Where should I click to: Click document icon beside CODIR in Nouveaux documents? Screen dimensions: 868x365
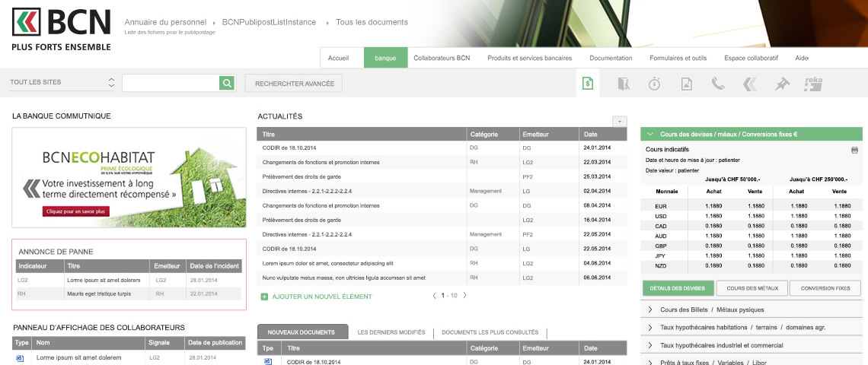(268, 362)
